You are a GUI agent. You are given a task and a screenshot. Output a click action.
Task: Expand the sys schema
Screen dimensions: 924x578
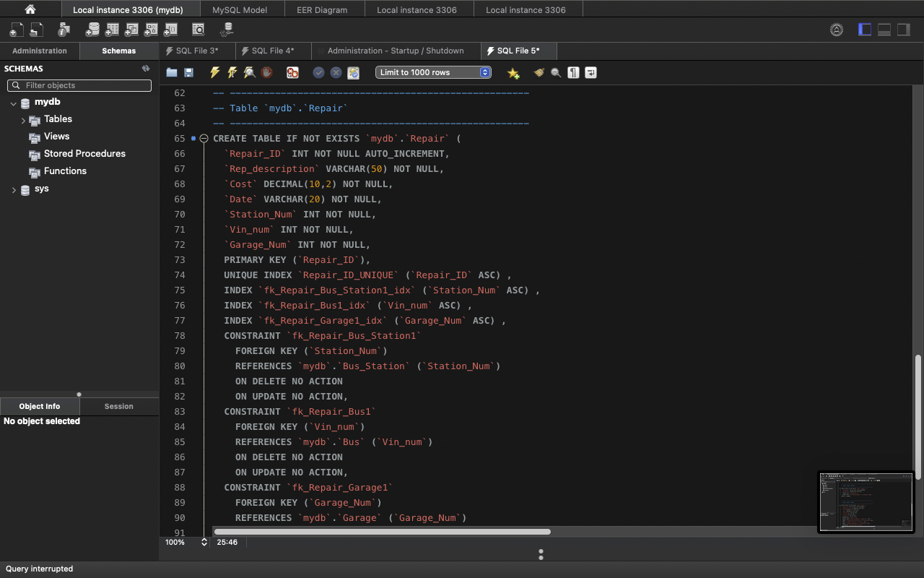tap(14, 189)
